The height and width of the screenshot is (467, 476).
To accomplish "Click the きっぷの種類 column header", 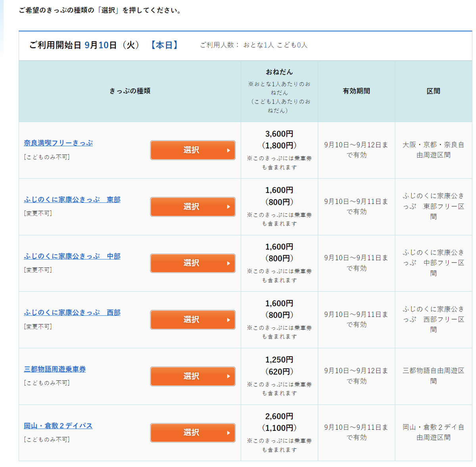I will click(x=130, y=91).
